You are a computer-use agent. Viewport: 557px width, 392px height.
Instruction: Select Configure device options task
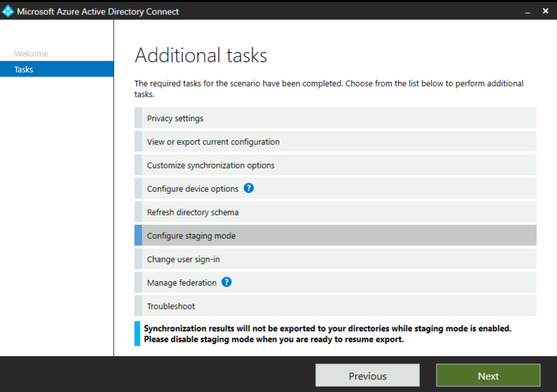coord(335,189)
